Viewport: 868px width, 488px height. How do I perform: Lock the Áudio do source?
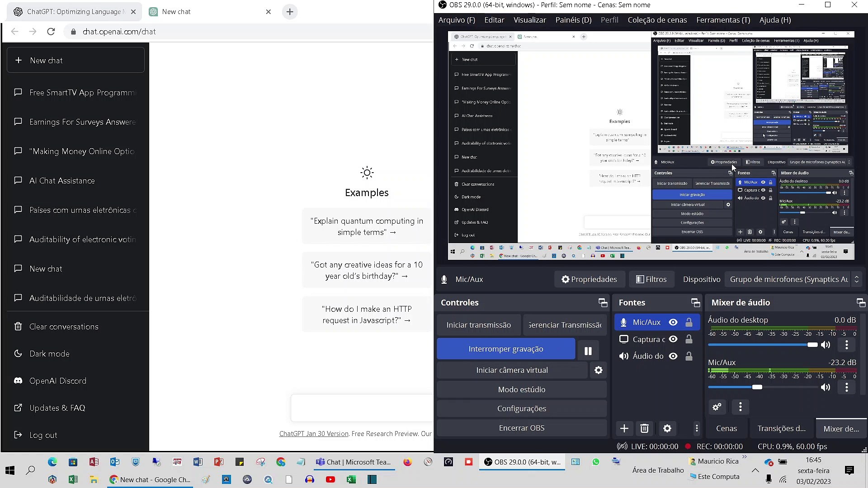click(689, 356)
